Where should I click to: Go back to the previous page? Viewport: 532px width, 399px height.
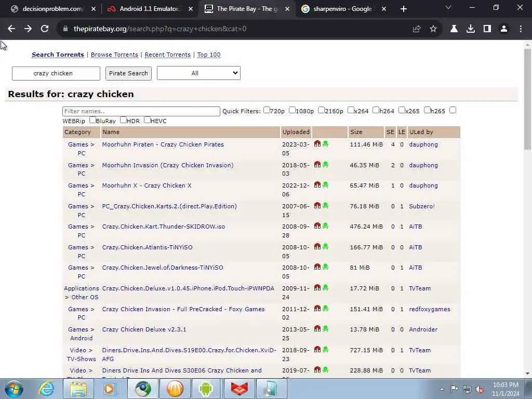coord(11,29)
